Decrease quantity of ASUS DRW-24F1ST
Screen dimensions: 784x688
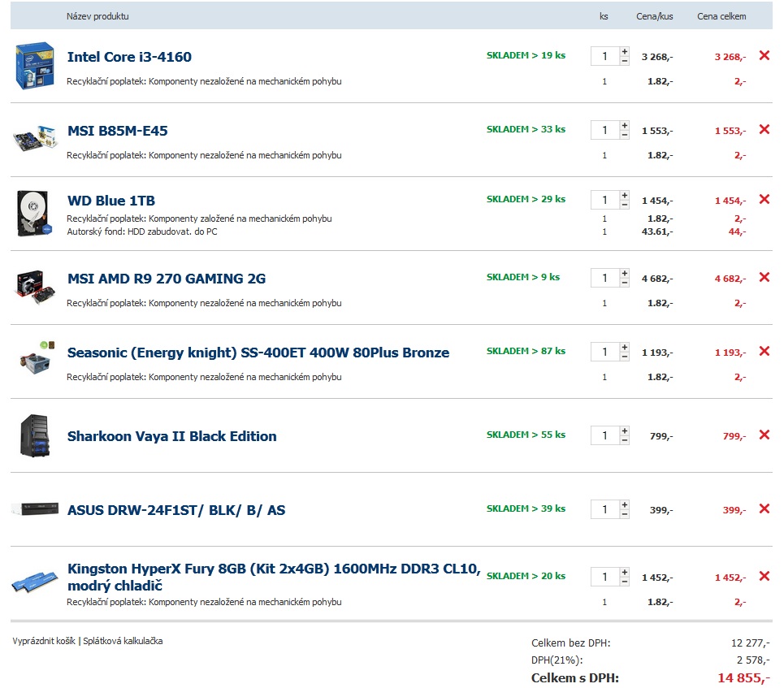pyautogui.click(x=625, y=514)
